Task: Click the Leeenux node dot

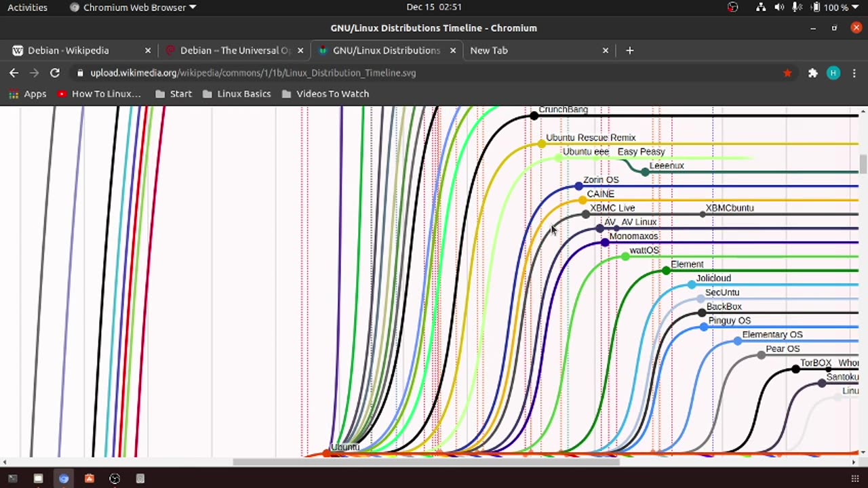Action: point(645,172)
